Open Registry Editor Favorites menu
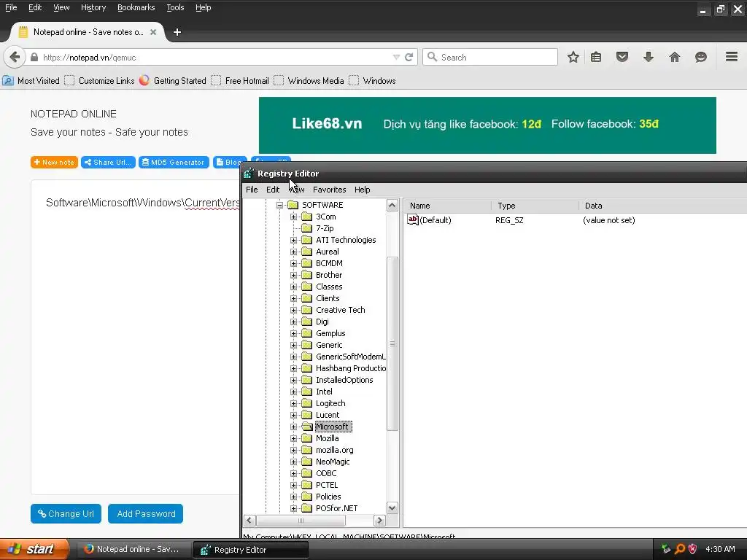This screenshot has width=747, height=560. (329, 190)
